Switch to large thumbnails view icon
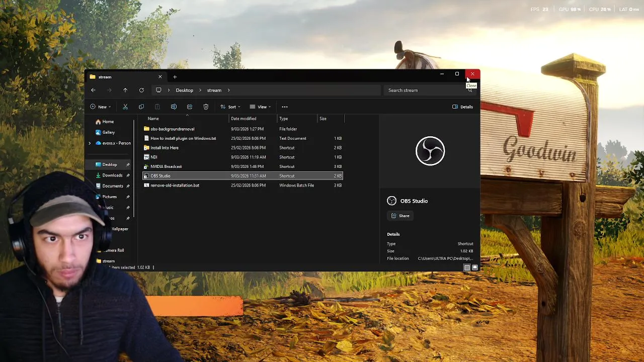Screen dimensions: 644x362 (474, 267)
